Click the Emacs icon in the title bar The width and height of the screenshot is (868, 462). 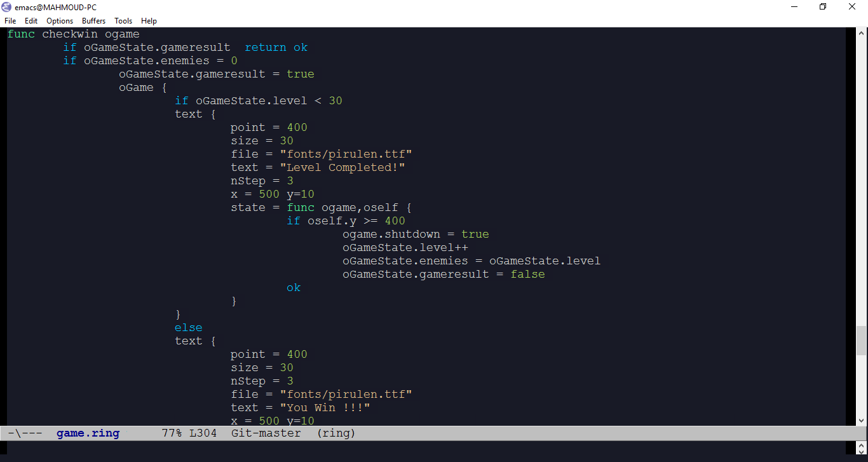(x=6, y=6)
